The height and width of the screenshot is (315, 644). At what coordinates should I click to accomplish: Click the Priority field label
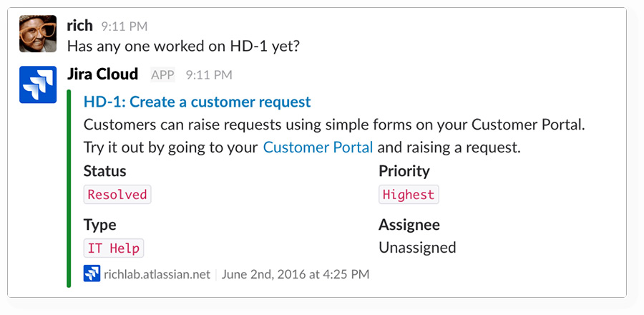(x=404, y=171)
